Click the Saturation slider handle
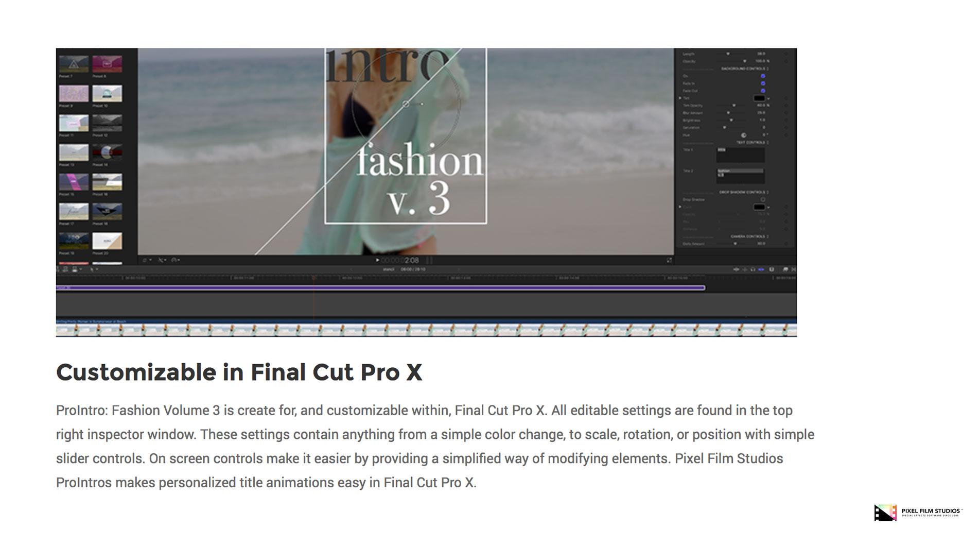The width and height of the screenshot is (980, 546). (725, 127)
